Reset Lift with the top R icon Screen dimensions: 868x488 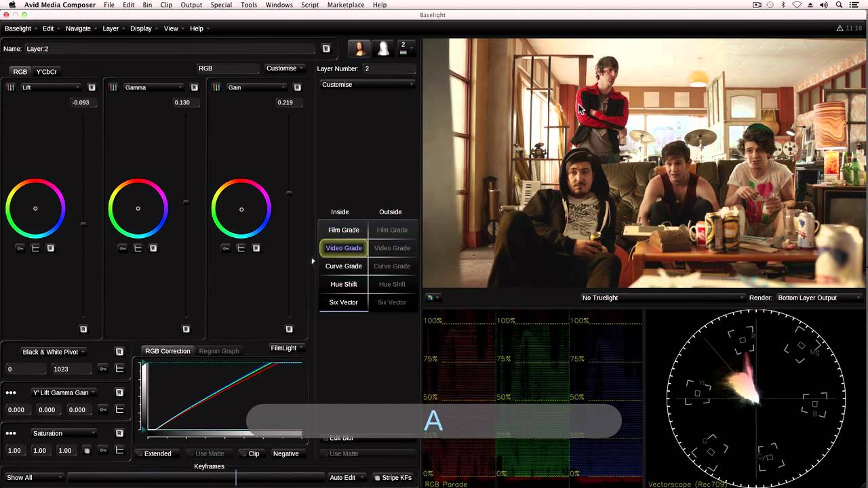click(92, 87)
